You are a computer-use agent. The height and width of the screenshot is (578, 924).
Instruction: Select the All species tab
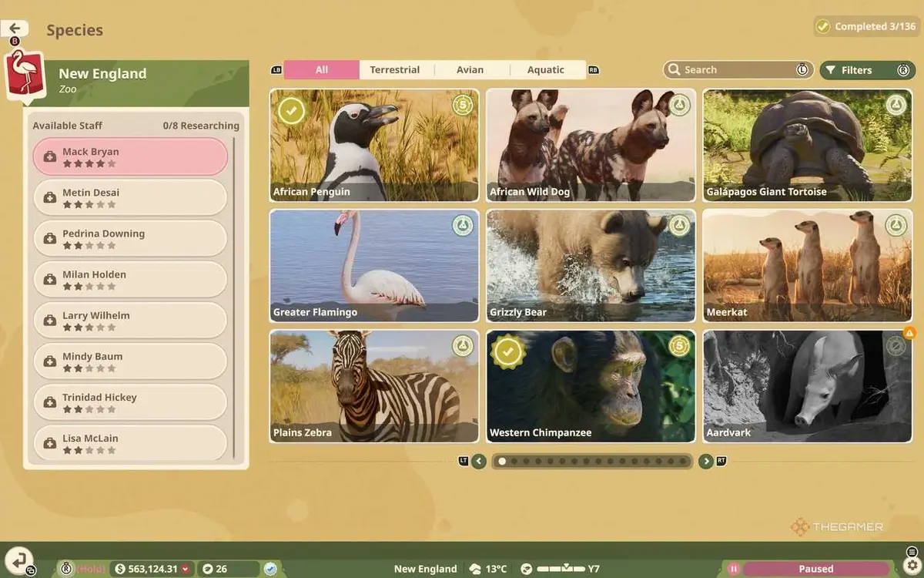(321, 69)
